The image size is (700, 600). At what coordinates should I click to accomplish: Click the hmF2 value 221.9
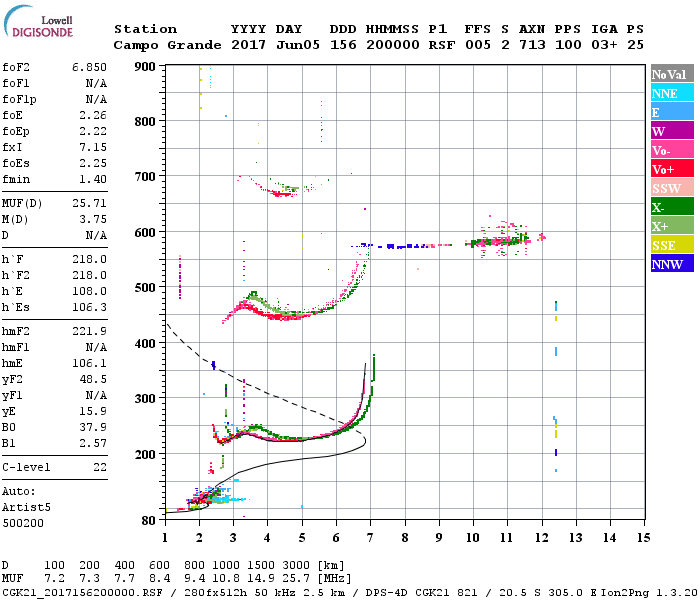[x=89, y=330]
